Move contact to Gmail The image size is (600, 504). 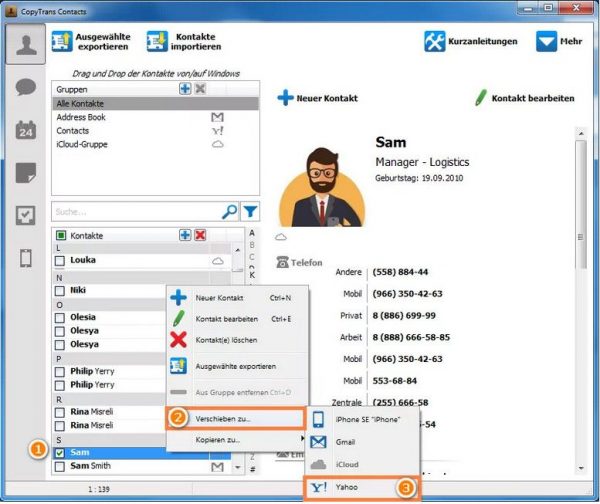click(x=362, y=442)
